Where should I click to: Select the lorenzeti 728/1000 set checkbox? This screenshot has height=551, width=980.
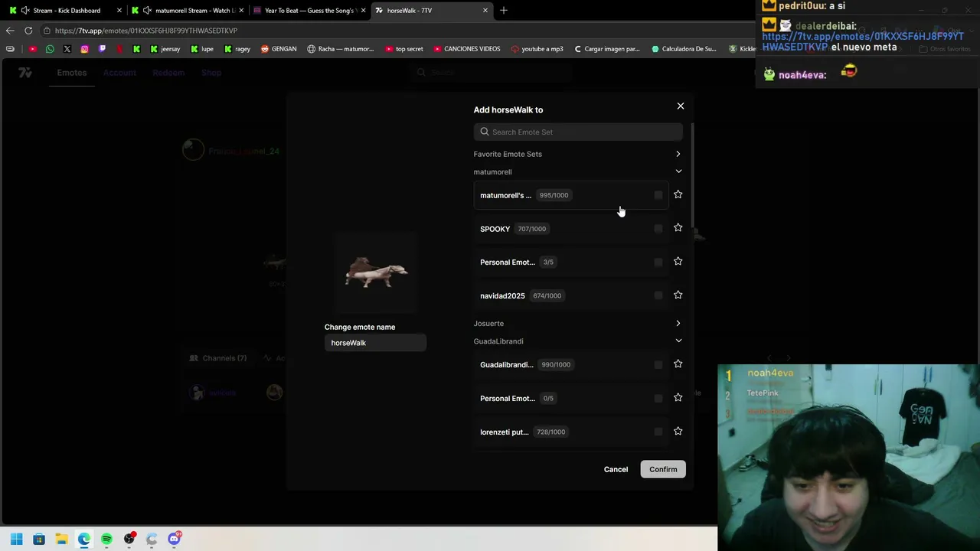[658, 432]
